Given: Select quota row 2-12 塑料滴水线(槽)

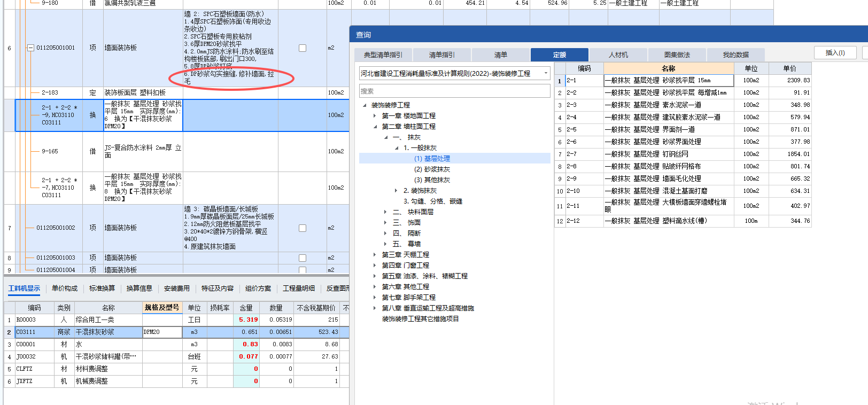Looking at the screenshot, I should [683, 221].
